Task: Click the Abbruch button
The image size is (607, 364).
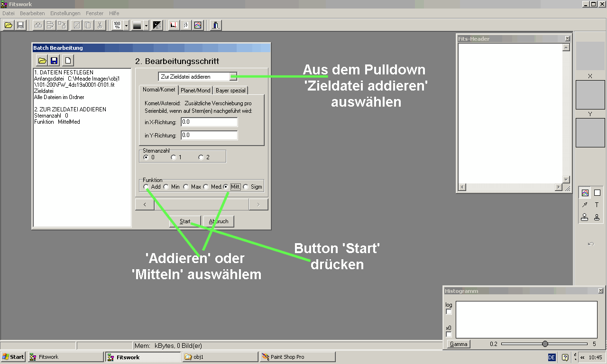Action: click(x=219, y=221)
